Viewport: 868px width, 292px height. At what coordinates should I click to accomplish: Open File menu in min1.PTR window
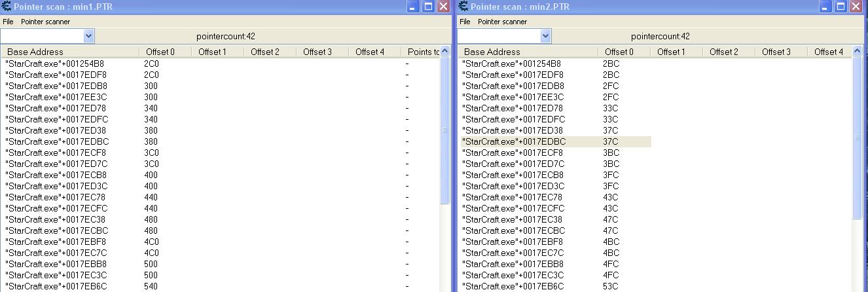(8, 22)
